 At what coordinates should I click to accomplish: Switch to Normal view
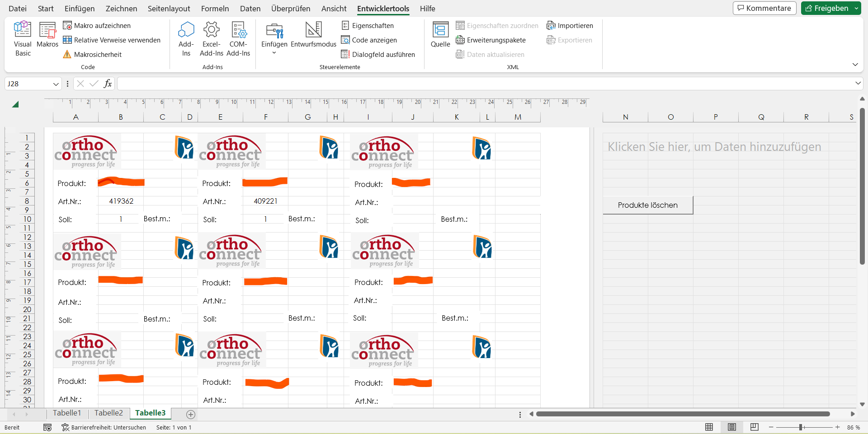tap(709, 427)
